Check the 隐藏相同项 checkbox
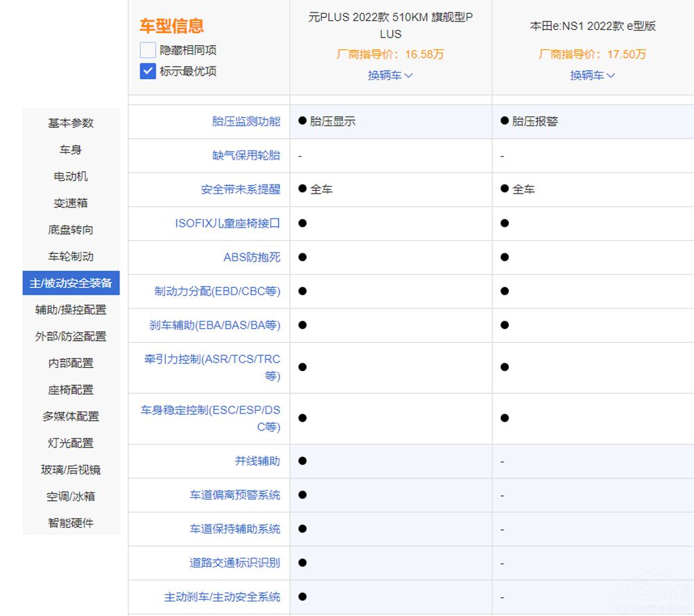Image resolution: width=694 pixels, height=616 pixels. [x=148, y=50]
